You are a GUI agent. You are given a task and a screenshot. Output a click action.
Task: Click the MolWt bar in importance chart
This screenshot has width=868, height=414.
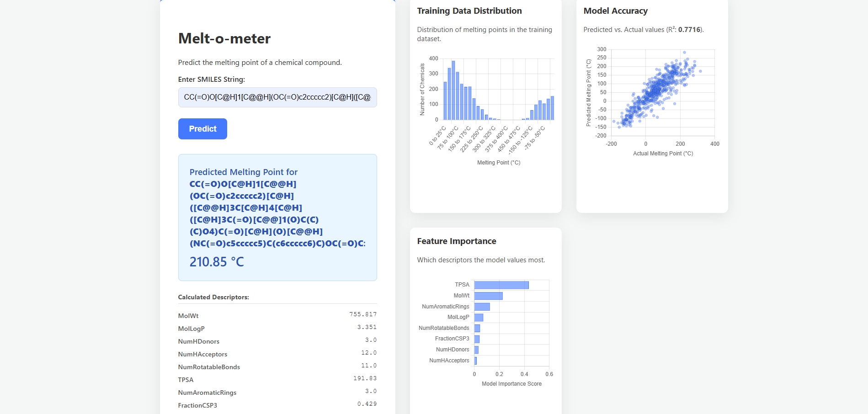[x=488, y=296]
